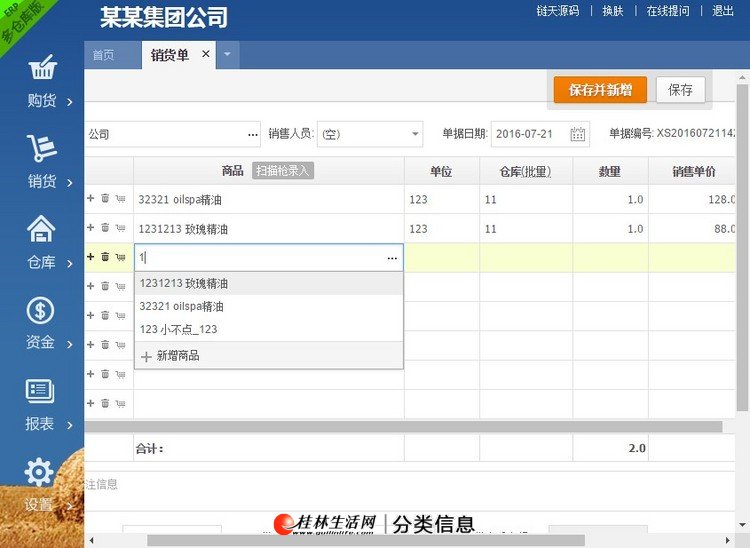Open the 购货 purchase basket icon
The width and height of the screenshot is (750, 548).
(43, 67)
